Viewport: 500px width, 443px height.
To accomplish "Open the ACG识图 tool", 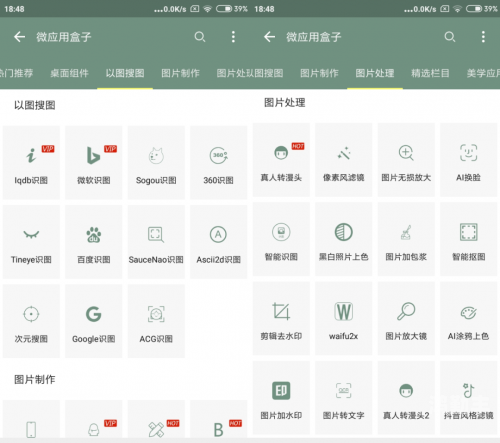I will 156,321.
